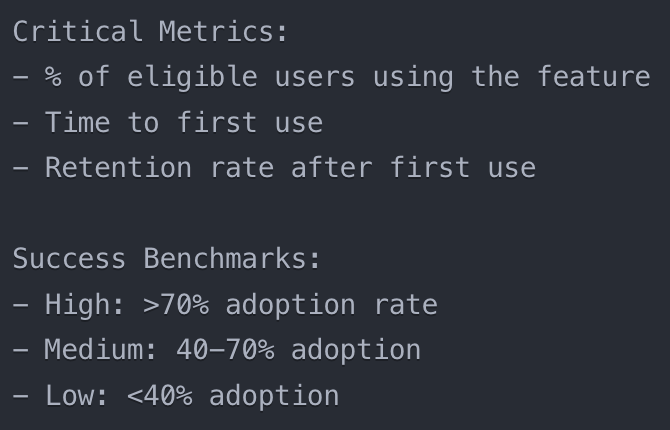The width and height of the screenshot is (670, 430).
Task: Click 'adoption rate' in the High line
Action: pos(331,305)
